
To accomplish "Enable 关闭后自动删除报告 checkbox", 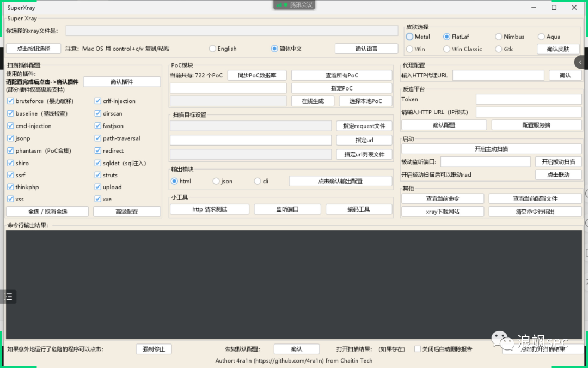I will coord(418,349).
